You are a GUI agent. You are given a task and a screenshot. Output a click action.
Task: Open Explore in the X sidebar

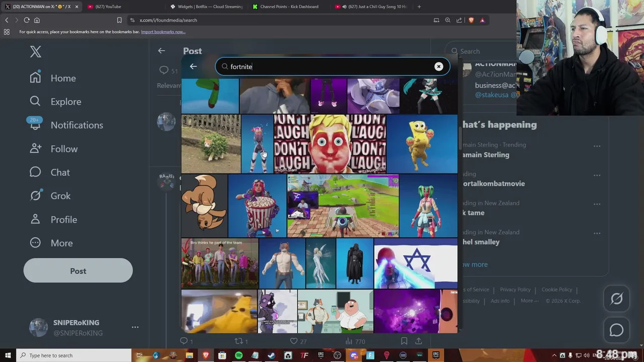coord(55,102)
